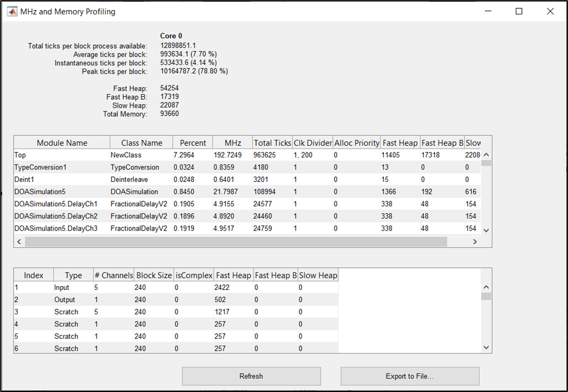
Task: Click the MATLAB icon in title bar
Action: point(11,12)
